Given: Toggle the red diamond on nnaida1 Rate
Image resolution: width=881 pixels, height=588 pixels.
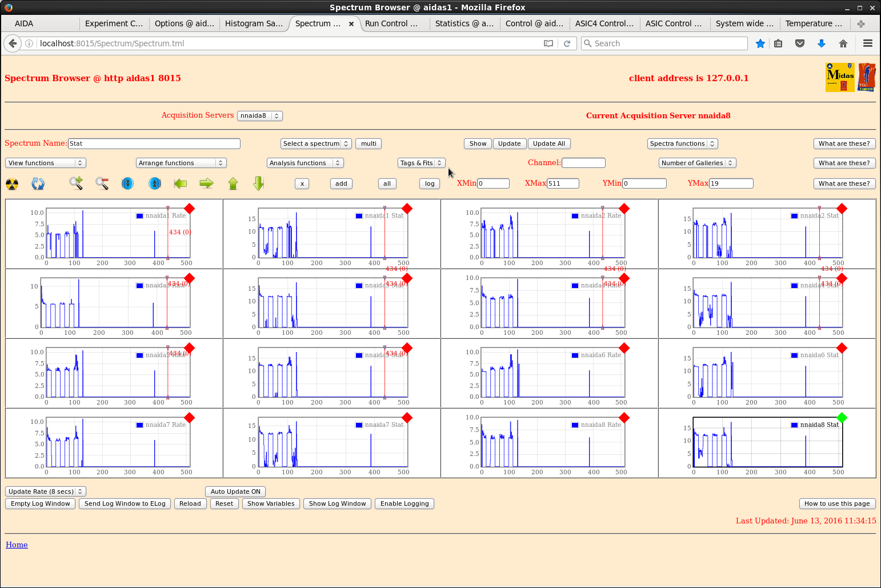Looking at the screenshot, I should pos(190,209).
